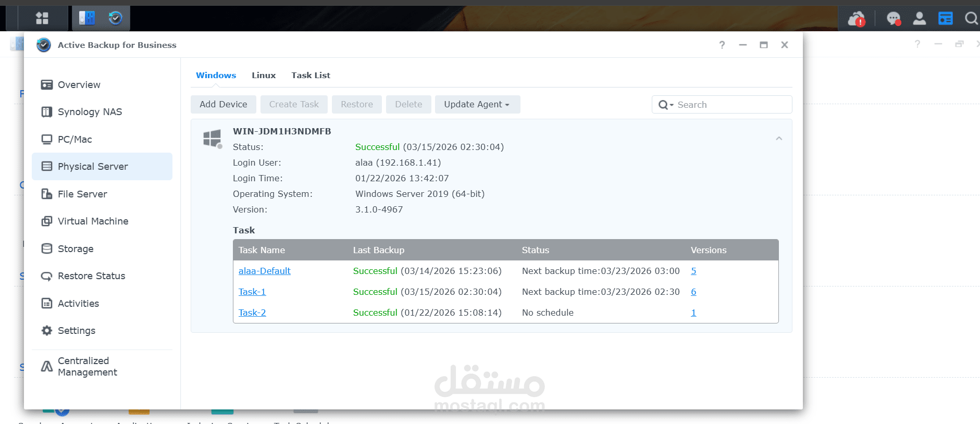Open the widgets panel icon
Screen dimensions: 980x424
click(946, 18)
